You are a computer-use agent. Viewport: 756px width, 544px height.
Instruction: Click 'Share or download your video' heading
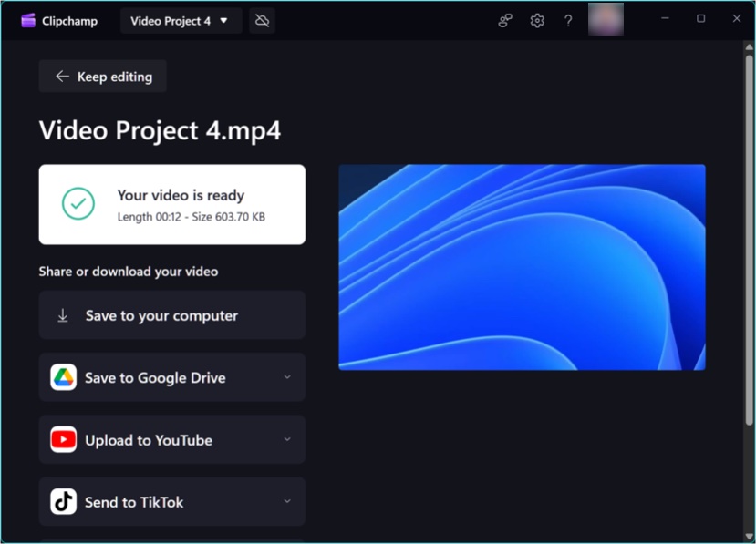(129, 272)
